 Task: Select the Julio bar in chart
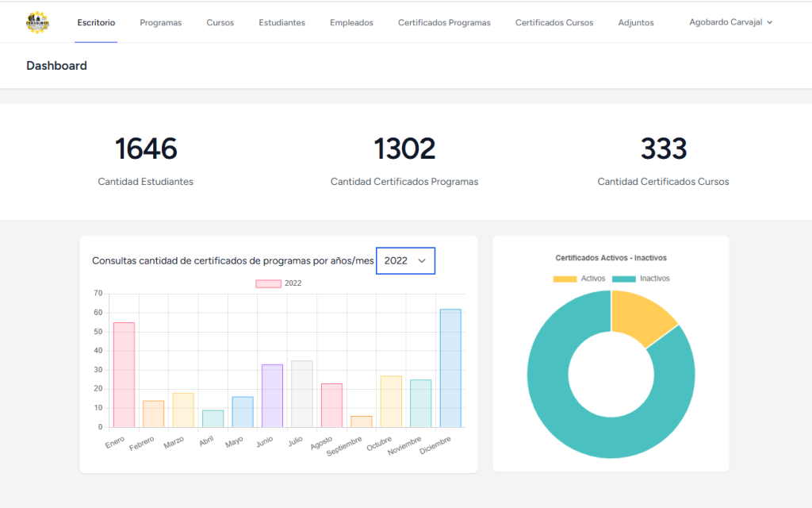[302, 394]
